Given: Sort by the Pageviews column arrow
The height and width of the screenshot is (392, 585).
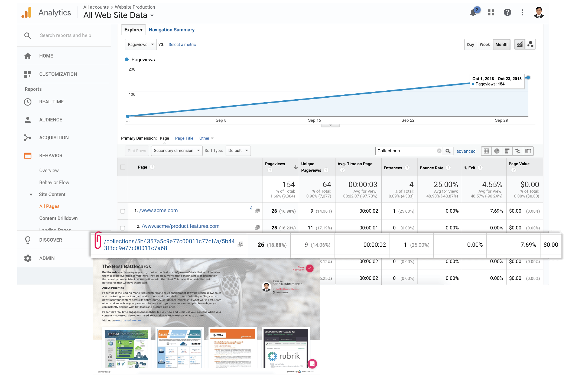Looking at the screenshot, I should click(x=295, y=167).
